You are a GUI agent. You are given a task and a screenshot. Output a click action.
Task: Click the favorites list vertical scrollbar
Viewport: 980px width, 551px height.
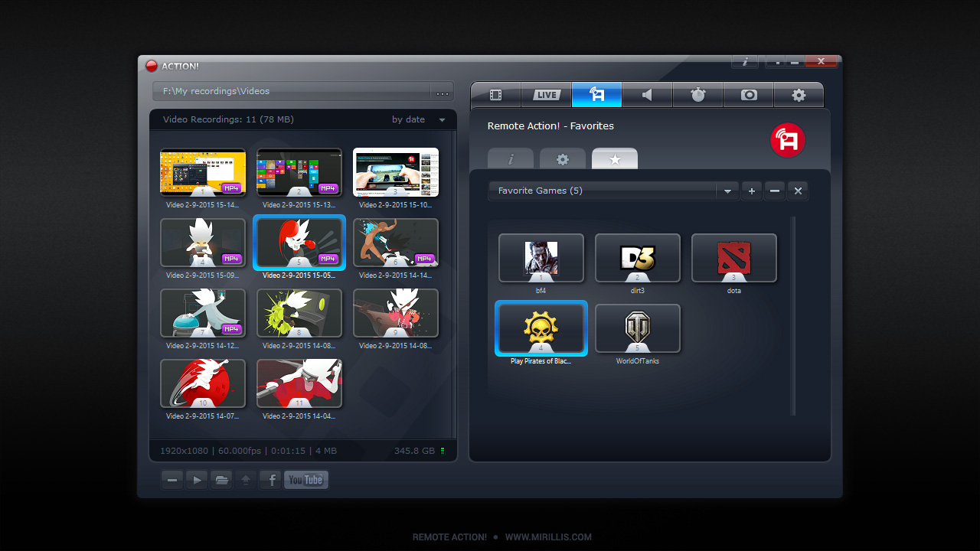tap(793, 316)
